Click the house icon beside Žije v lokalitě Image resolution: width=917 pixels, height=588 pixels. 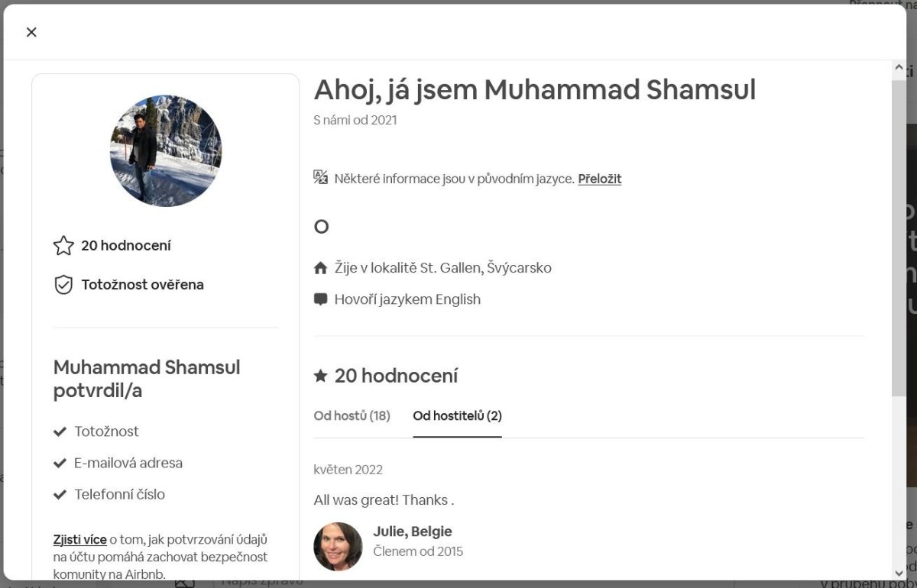(321, 268)
